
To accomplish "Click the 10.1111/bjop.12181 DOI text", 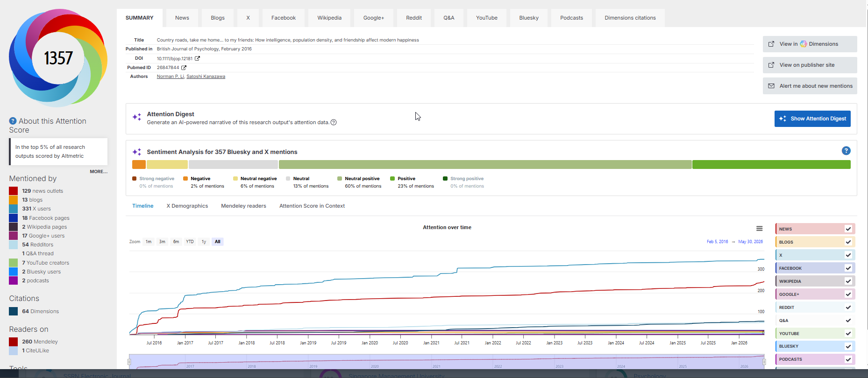I will (175, 59).
